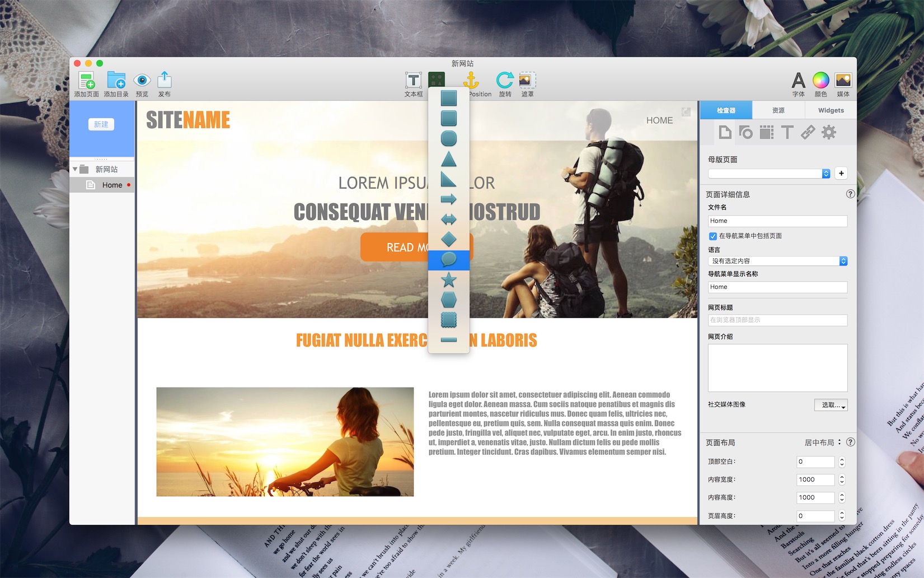Click the 遮罩 (Mask) toolbar icon

point(527,80)
